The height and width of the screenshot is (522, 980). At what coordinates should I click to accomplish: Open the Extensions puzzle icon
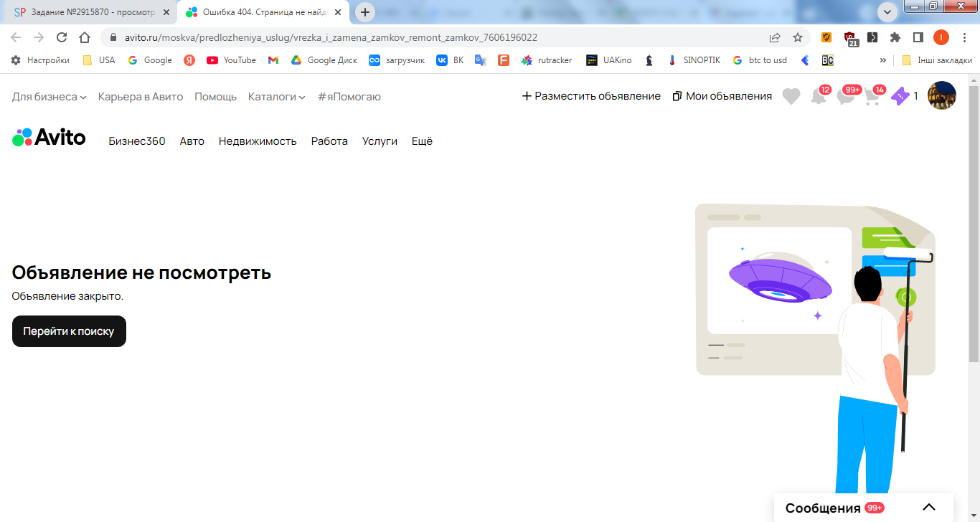click(895, 37)
